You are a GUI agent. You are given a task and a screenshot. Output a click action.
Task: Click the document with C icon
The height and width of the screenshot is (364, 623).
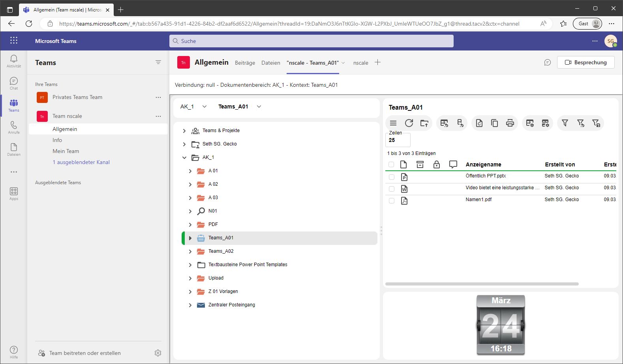479,123
